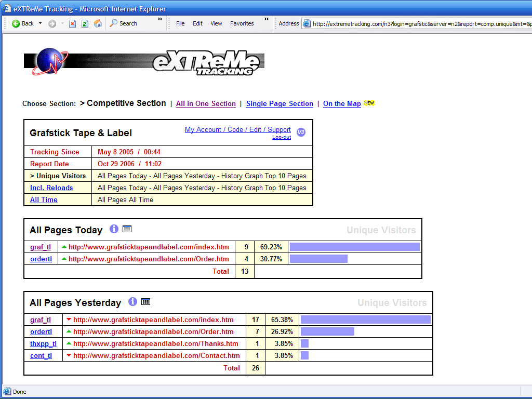
Task: Refresh the page with toolbar icon
Action: 85,23
